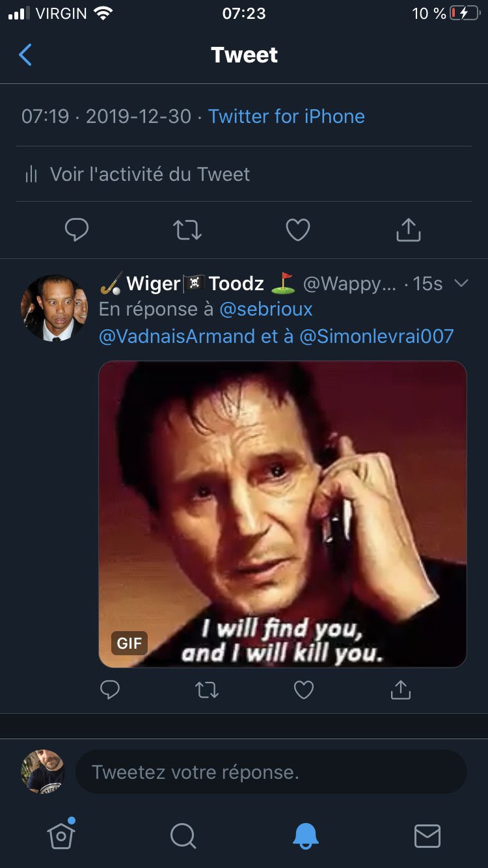
Task: Share the Wiger Toodz reply
Action: click(x=401, y=689)
